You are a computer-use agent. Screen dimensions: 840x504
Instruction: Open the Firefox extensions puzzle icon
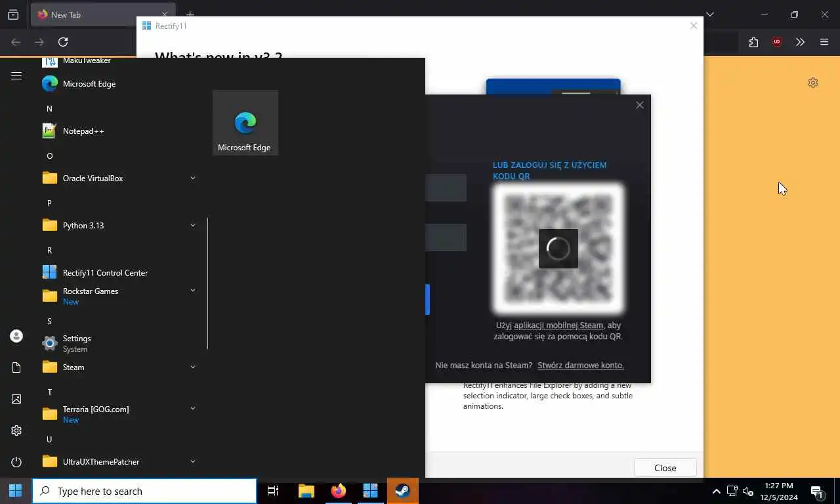pyautogui.click(x=753, y=42)
